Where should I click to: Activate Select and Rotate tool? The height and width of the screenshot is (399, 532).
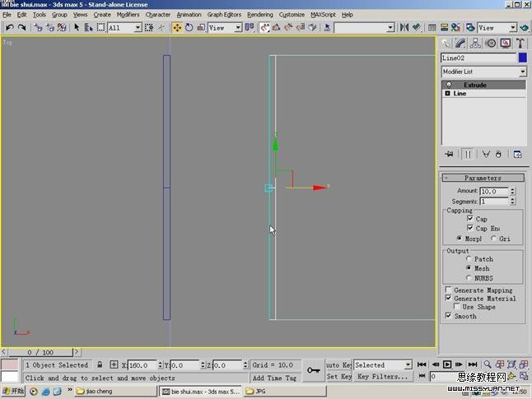[189, 27]
